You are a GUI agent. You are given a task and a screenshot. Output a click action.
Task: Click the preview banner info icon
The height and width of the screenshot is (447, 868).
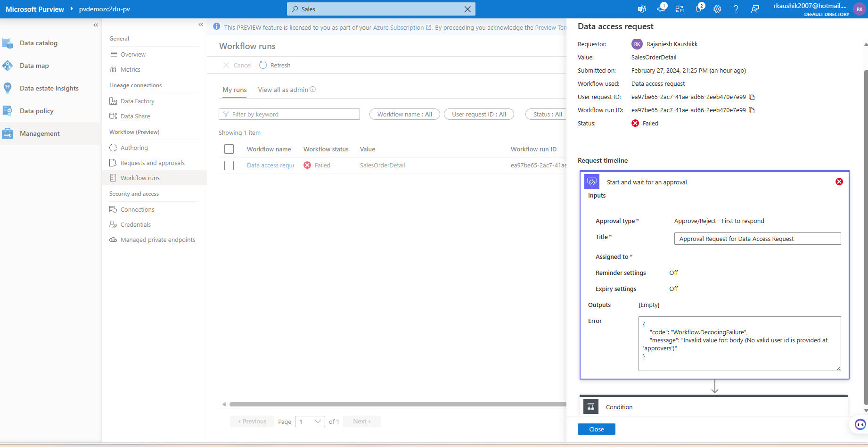click(x=216, y=27)
